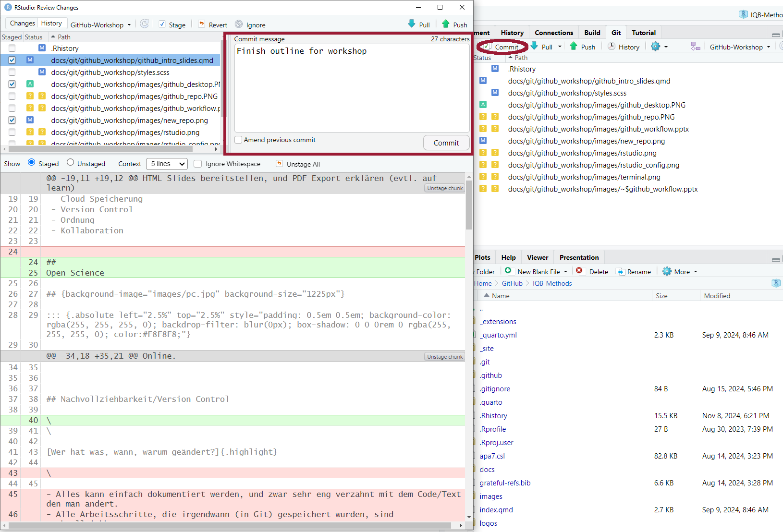
Task: Open the GitHub-Workshop branch dropdown in Git pane
Action: 740,47
